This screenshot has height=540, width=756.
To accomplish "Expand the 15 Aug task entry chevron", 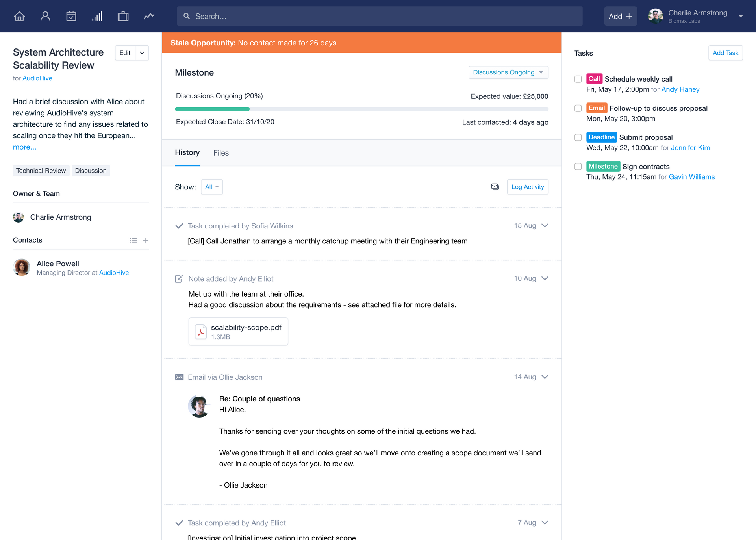I will [x=545, y=226].
